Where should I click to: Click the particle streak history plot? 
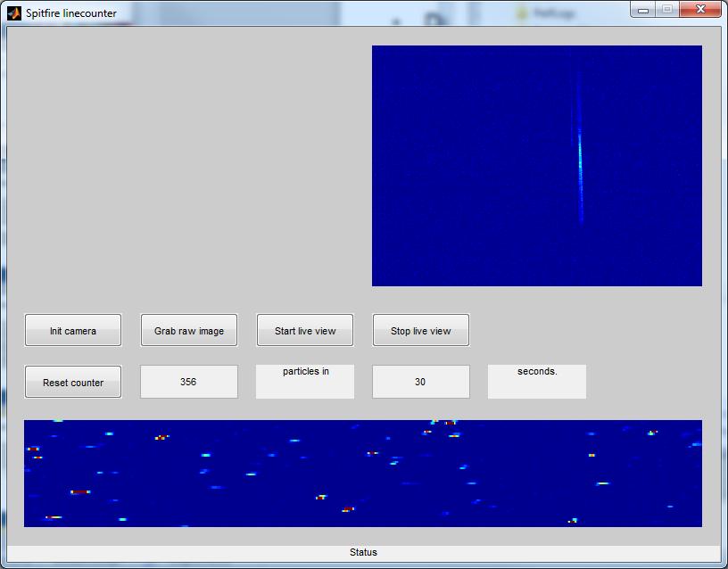coord(362,474)
